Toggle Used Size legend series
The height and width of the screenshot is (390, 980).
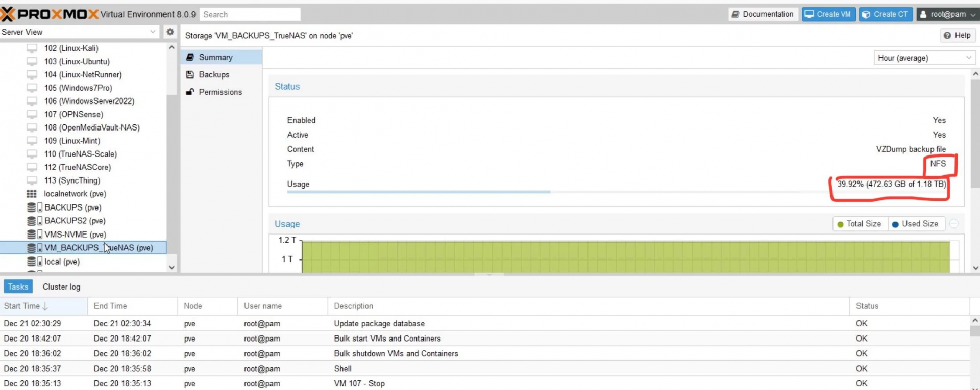pyautogui.click(x=915, y=224)
